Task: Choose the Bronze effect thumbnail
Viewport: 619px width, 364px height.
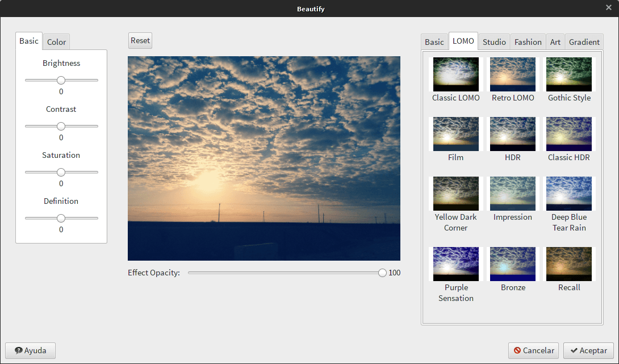Action: 512,264
